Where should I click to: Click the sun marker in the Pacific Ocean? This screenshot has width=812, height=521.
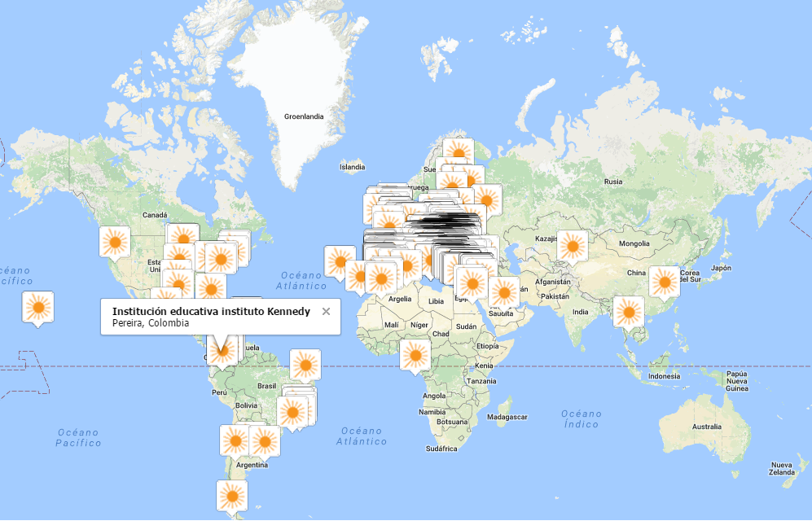point(37,308)
